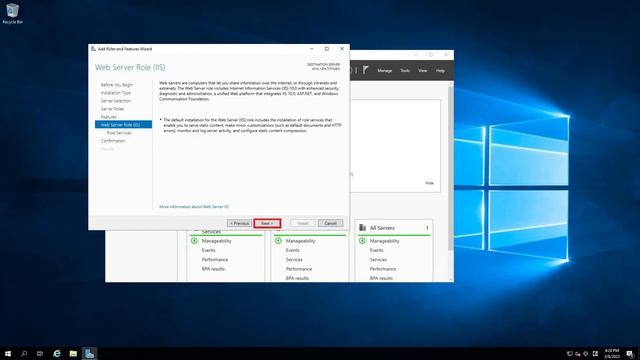Click the Next button in wizard
The image size is (640, 360).
click(267, 223)
